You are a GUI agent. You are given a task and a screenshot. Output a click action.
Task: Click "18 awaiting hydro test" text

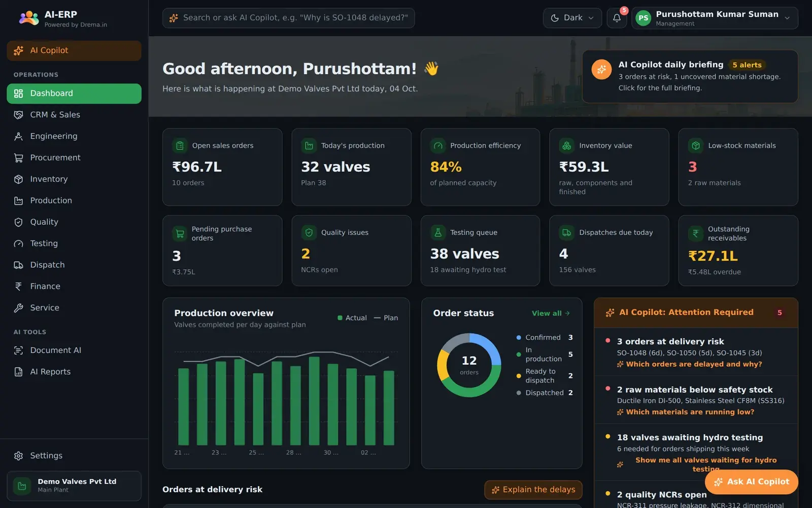pyautogui.click(x=468, y=270)
